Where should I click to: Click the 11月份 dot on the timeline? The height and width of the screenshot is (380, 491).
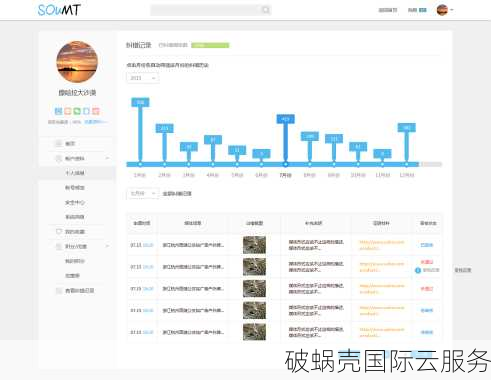point(382,164)
